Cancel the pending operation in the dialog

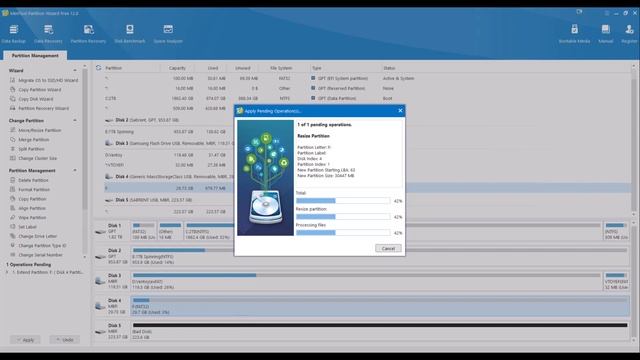388,248
